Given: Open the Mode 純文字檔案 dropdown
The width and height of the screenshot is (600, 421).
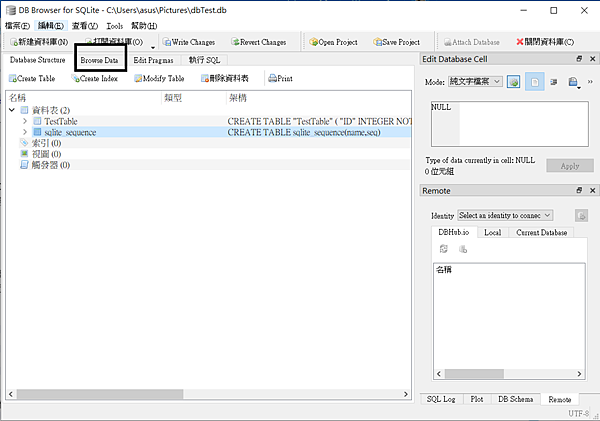Looking at the screenshot, I should coord(475,82).
